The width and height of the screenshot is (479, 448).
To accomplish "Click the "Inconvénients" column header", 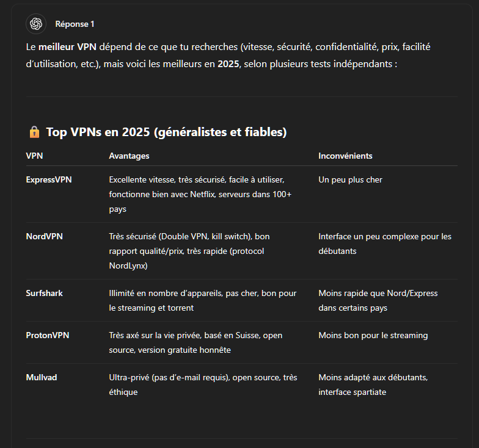I will pyautogui.click(x=345, y=156).
